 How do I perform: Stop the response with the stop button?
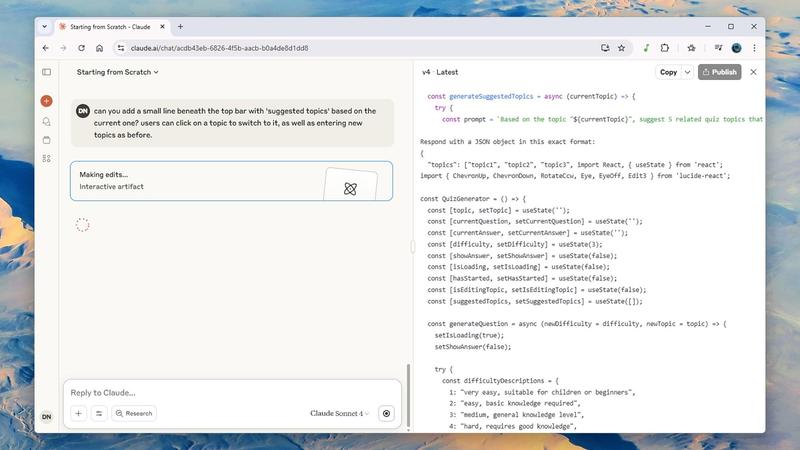point(387,413)
